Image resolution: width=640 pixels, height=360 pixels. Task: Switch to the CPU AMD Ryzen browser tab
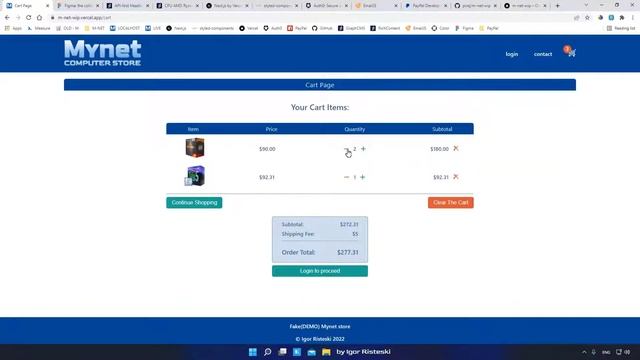[178, 6]
